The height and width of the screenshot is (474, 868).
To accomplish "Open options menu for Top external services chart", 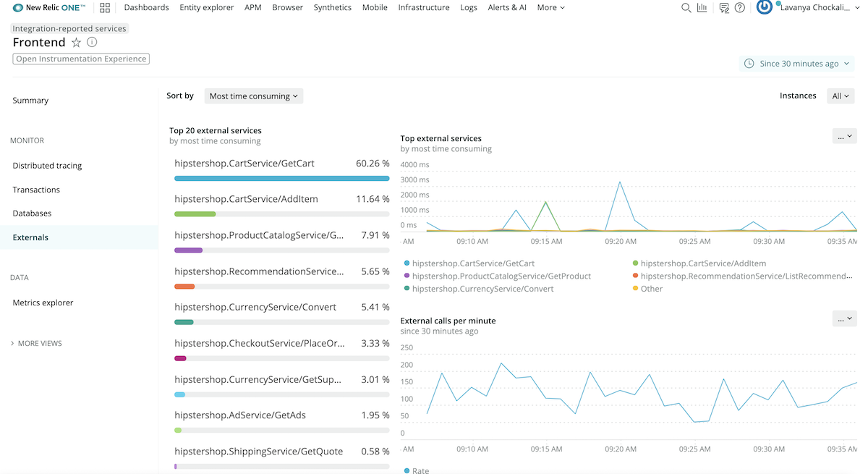I will pos(845,135).
